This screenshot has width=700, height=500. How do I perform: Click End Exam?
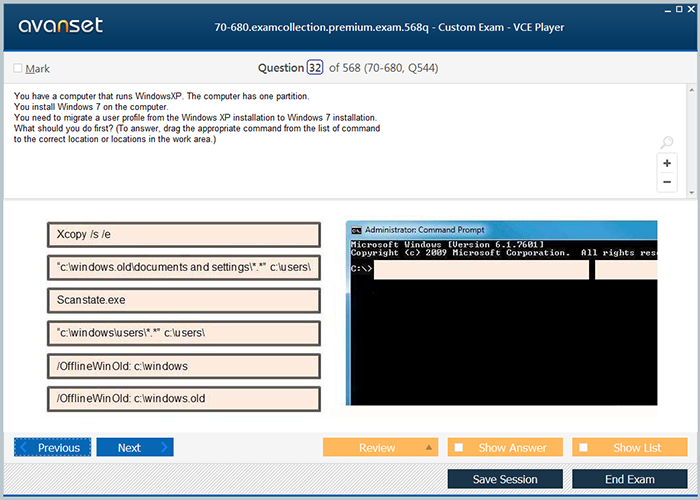[x=629, y=479]
